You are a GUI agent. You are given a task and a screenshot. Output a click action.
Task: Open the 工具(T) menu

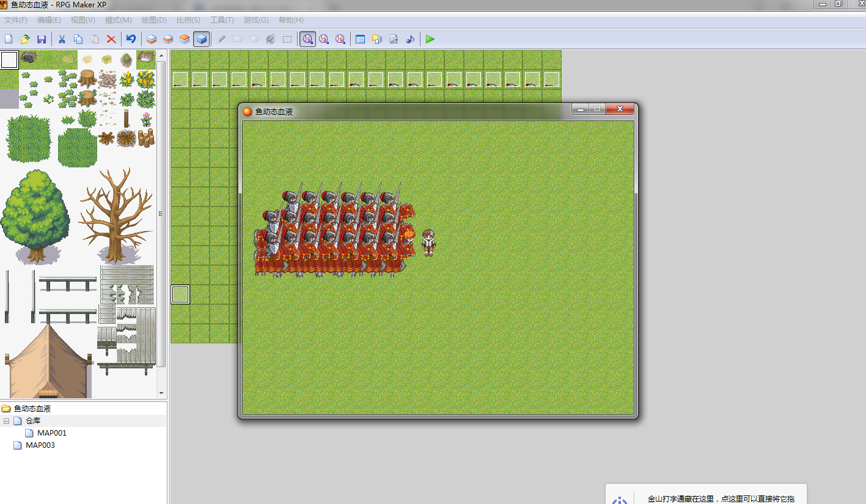point(222,20)
